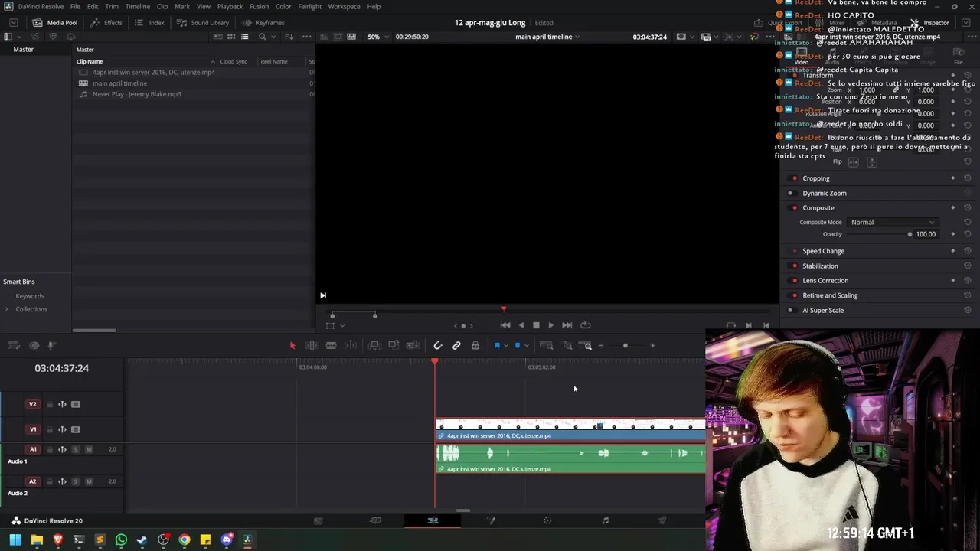Screen dimensions: 980x551
Task: Click the timeline voiceover microphone icon
Action: (51, 346)
